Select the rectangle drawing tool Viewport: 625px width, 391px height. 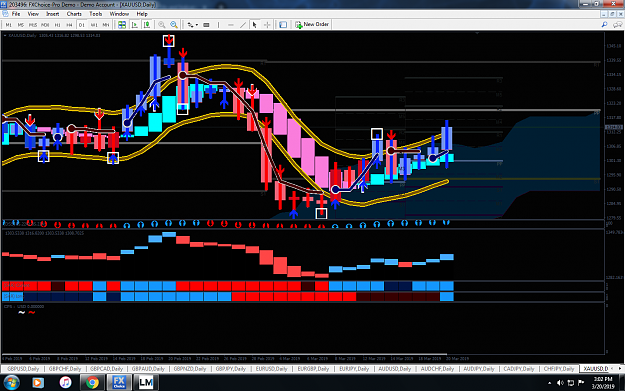206,25
